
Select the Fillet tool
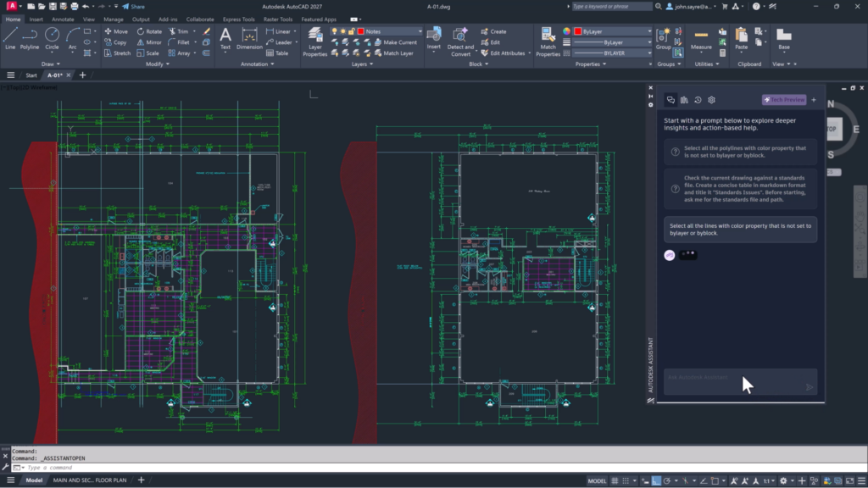(x=180, y=42)
